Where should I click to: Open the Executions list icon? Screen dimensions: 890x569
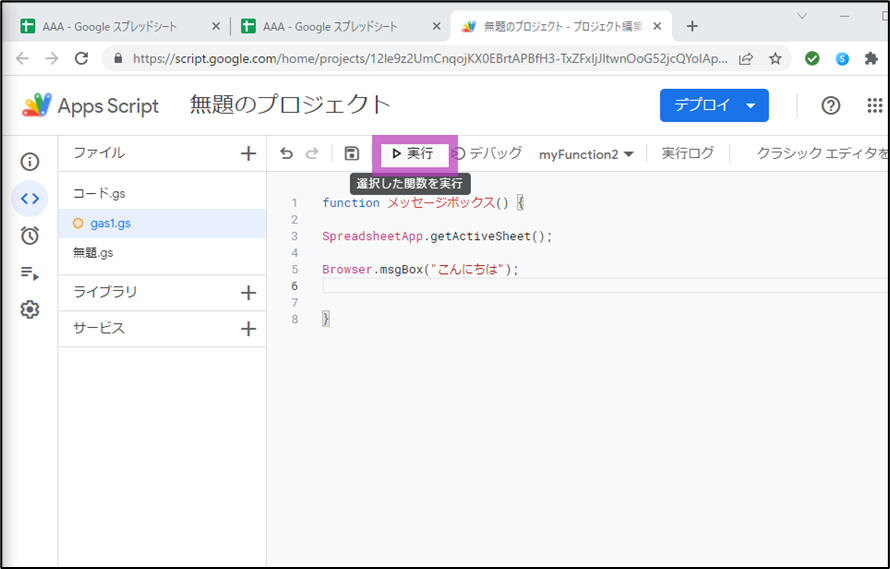click(x=30, y=273)
